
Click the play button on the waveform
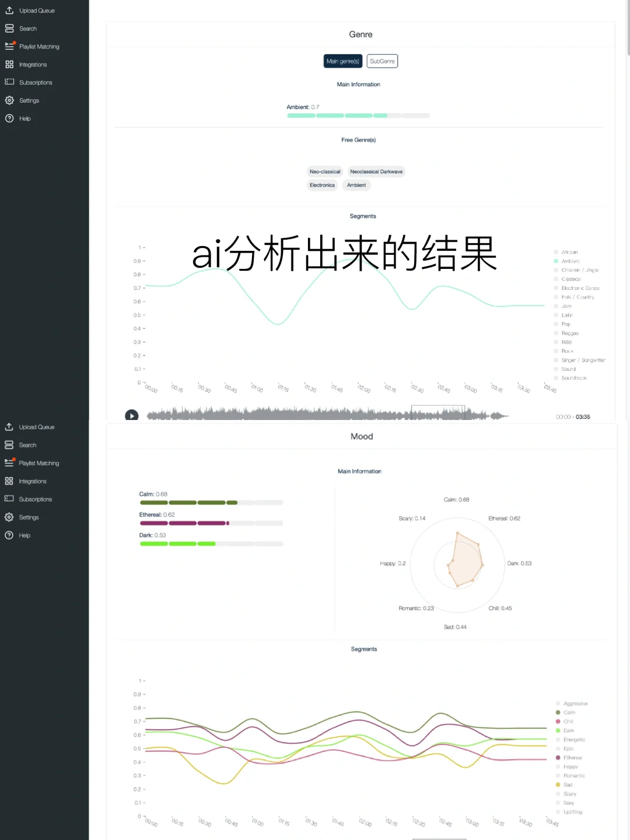pos(132,415)
